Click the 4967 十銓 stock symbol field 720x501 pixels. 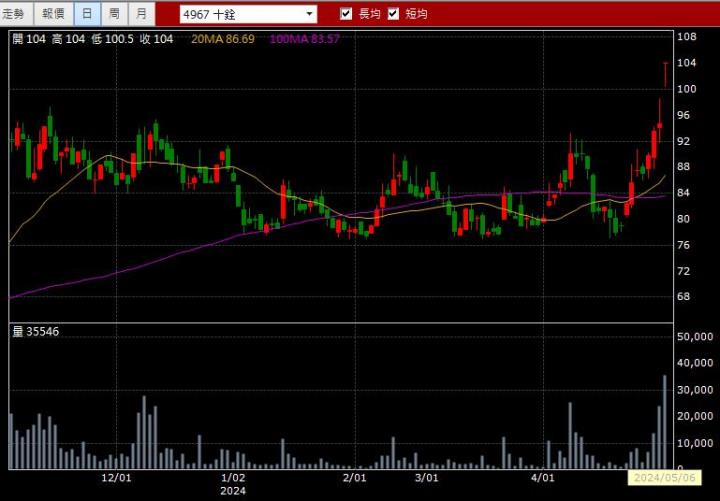click(238, 14)
